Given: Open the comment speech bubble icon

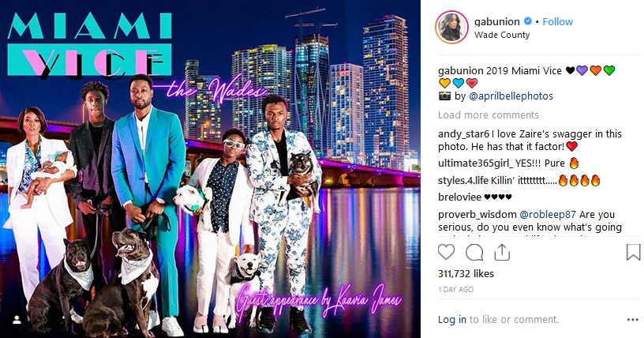Looking at the screenshot, I should [474, 253].
